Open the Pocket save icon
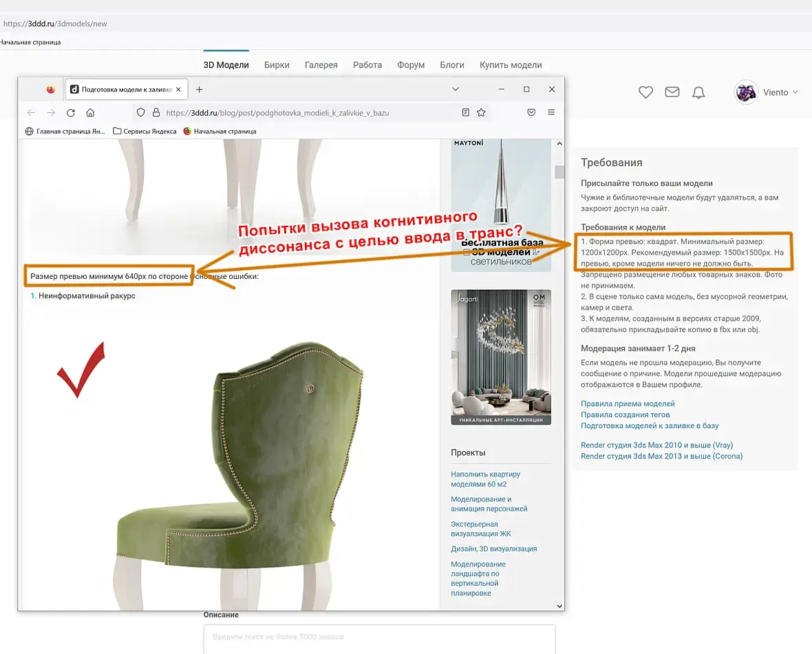Screen dimensions: 812x654 click(x=531, y=112)
